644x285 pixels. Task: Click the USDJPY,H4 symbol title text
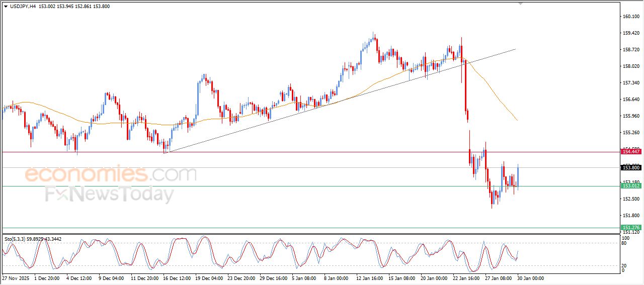coord(24,7)
